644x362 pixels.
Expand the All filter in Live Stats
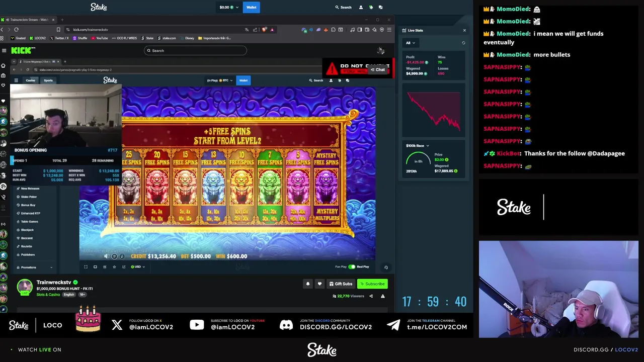coord(411,43)
